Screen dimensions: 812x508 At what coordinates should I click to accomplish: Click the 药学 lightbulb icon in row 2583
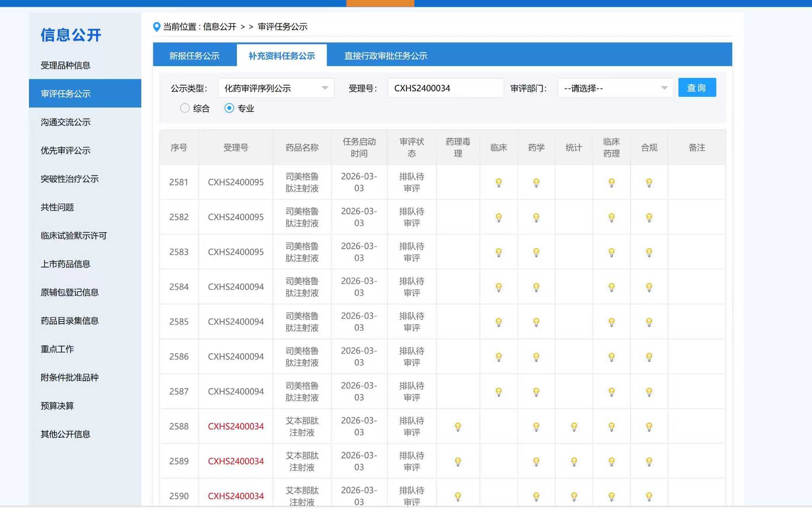click(x=536, y=252)
